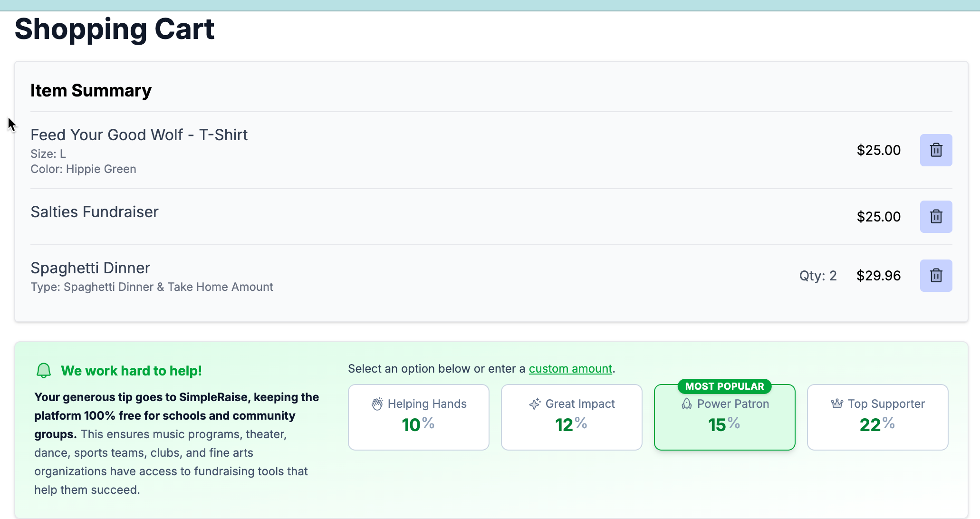Click the Salties Fundraiser item name
This screenshot has width=980, height=519.
94,212
